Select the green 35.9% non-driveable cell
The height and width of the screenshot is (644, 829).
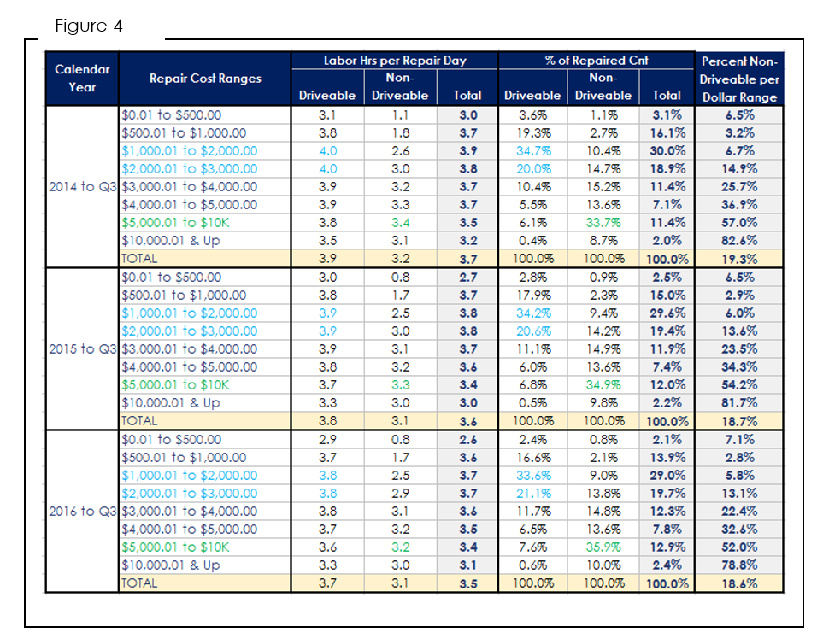[x=603, y=547]
